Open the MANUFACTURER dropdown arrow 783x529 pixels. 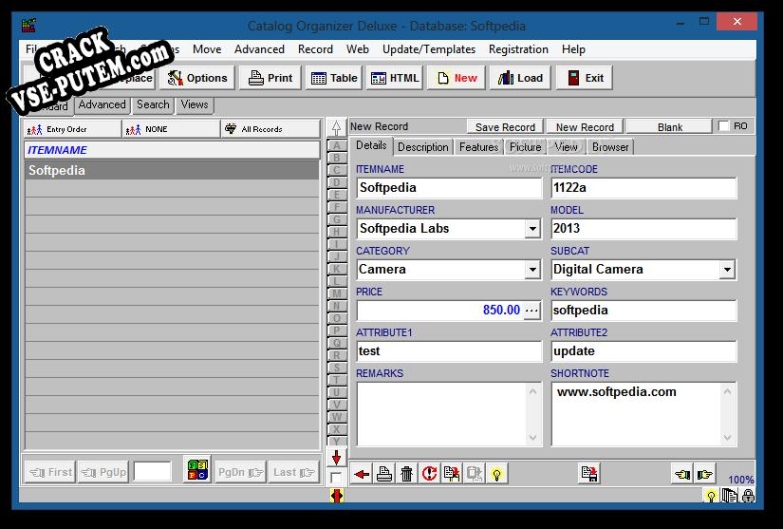pyautogui.click(x=533, y=229)
